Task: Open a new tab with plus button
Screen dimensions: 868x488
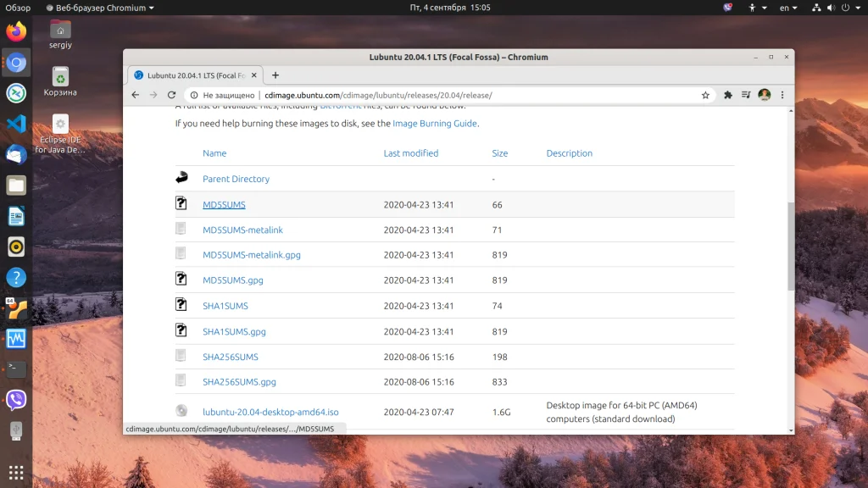Action: point(275,75)
